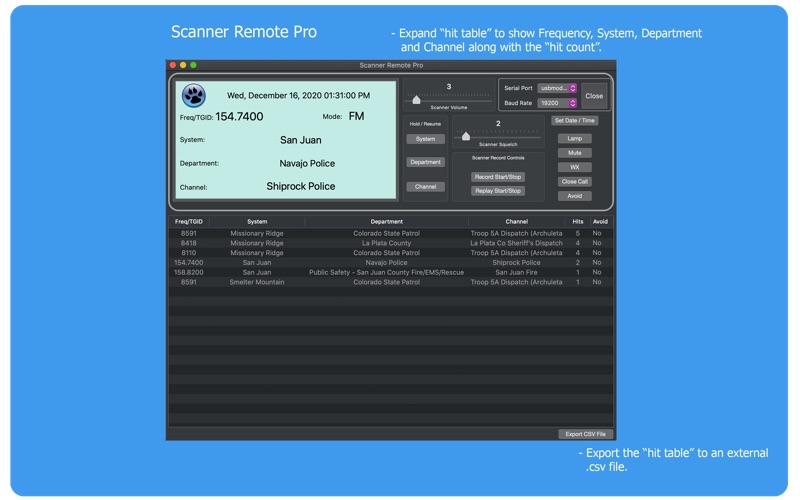Adjust the Scanner Squelch slider
Screen dimensions: 800x500
click(x=466, y=136)
